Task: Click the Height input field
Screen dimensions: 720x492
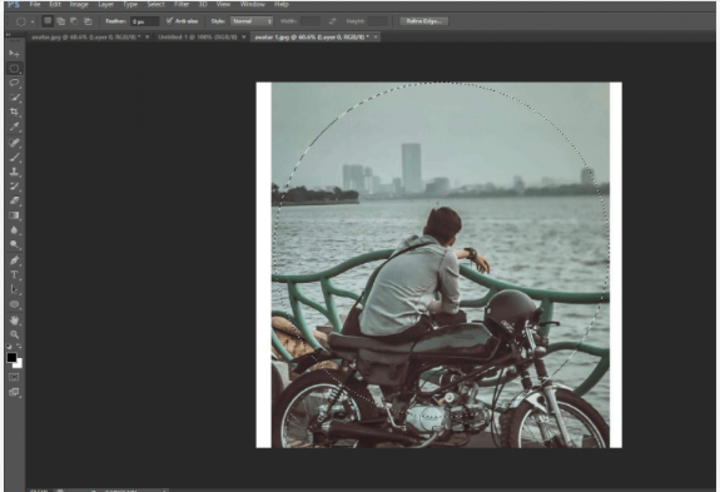Action: tap(377, 21)
